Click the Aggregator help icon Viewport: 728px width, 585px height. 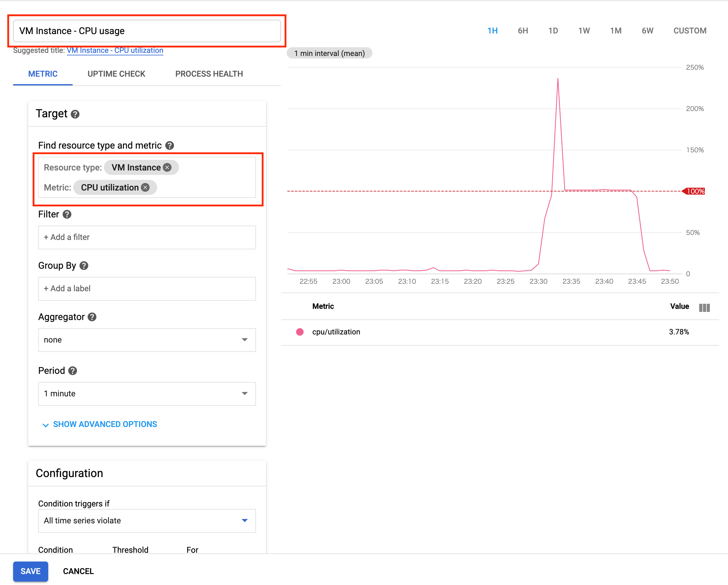click(92, 317)
